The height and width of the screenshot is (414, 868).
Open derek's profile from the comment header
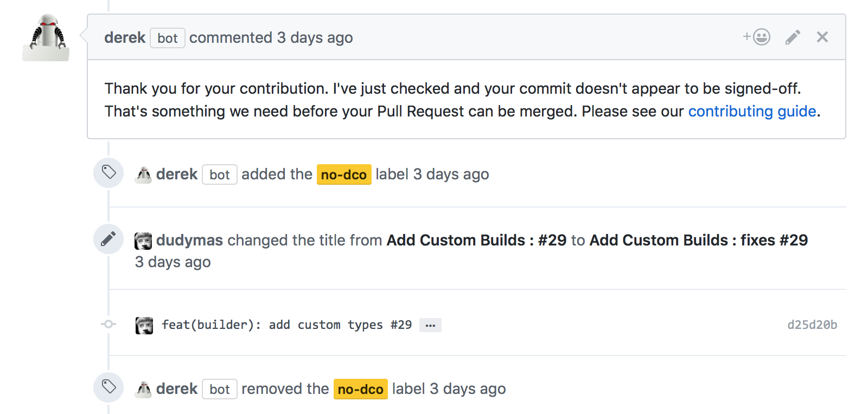[125, 37]
